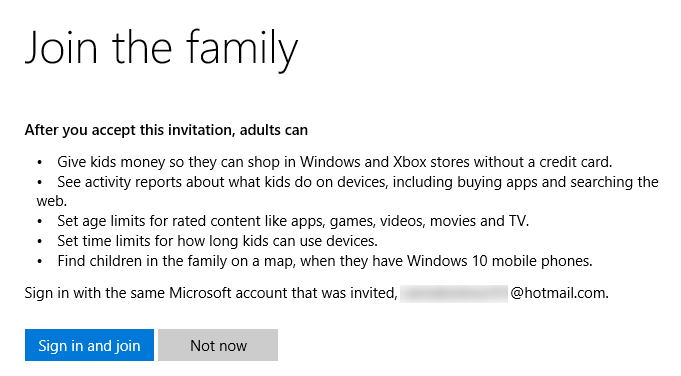The width and height of the screenshot is (681, 376).
Task: Click the @hotmail.com text
Action: point(559,294)
